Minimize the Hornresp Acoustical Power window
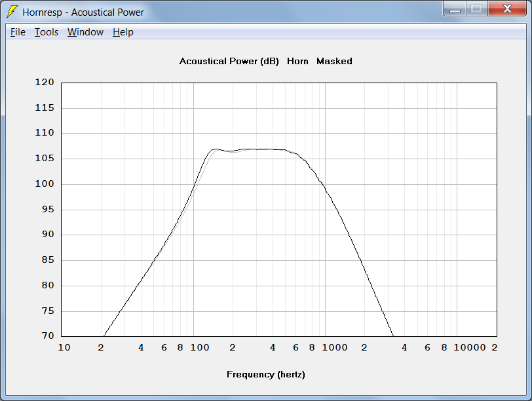Image resolution: width=532 pixels, height=401 pixels. pyautogui.click(x=455, y=9)
